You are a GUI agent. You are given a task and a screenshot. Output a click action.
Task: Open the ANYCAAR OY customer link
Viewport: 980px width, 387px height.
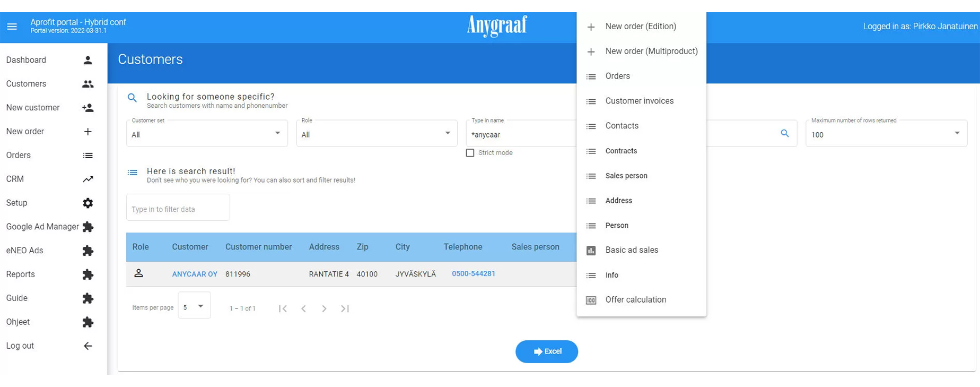pyautogui.click(x=195, y=274)
